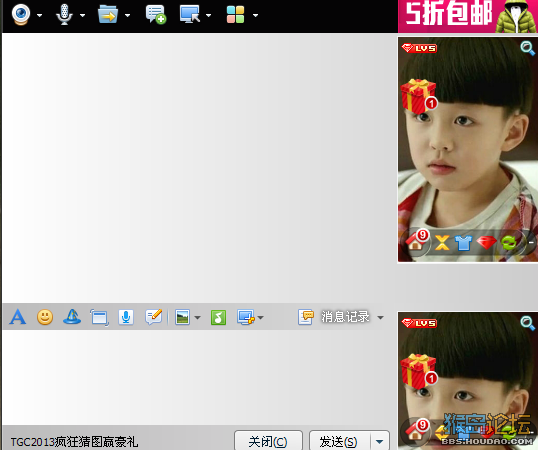Send a window shake nudge icon
This screenshot has width=538, height=450.
100,317
